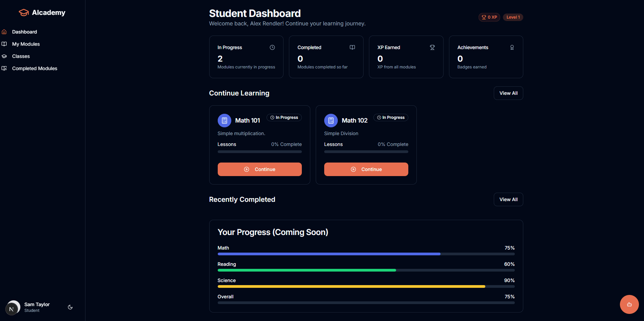
Task: Open Sam Taylor's profile avatar
Action: tap(13, 307)
